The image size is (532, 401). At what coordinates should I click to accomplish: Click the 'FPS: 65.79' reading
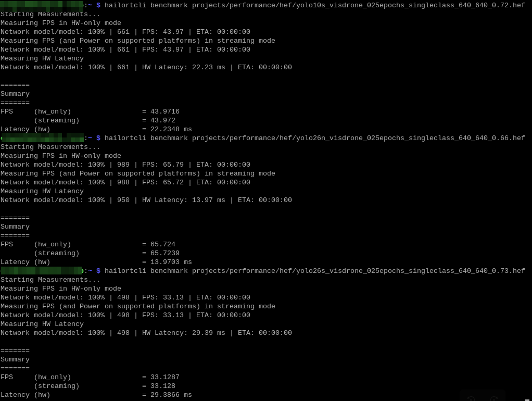coord(163,165)
